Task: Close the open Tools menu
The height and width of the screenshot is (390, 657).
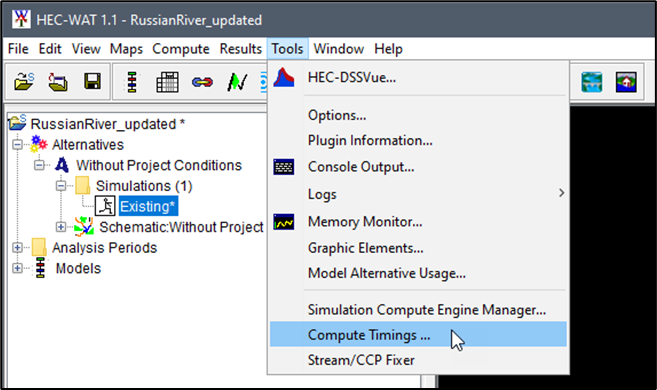Action: tap(287, 49)
